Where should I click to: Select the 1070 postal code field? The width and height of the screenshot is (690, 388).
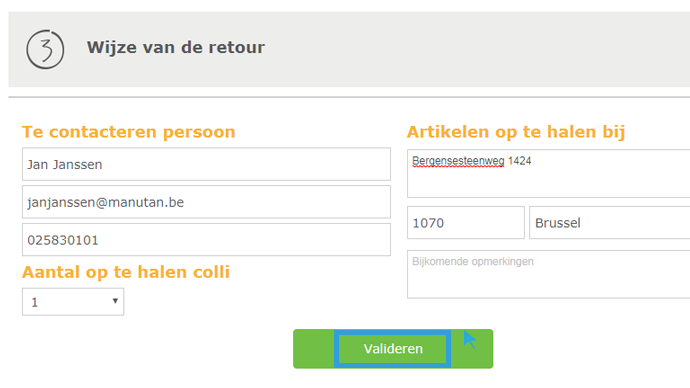(466, 223)
